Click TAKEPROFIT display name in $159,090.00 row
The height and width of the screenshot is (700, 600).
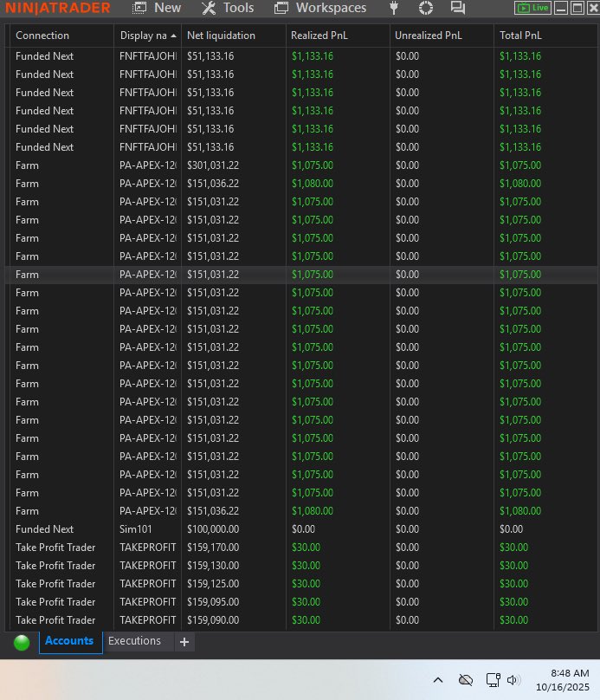pos(148,620)
